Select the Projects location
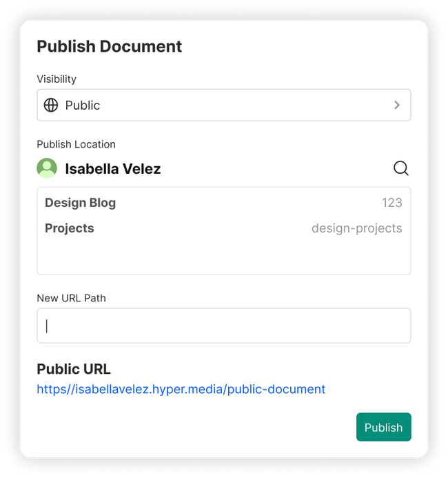 [x=70, y=228]
